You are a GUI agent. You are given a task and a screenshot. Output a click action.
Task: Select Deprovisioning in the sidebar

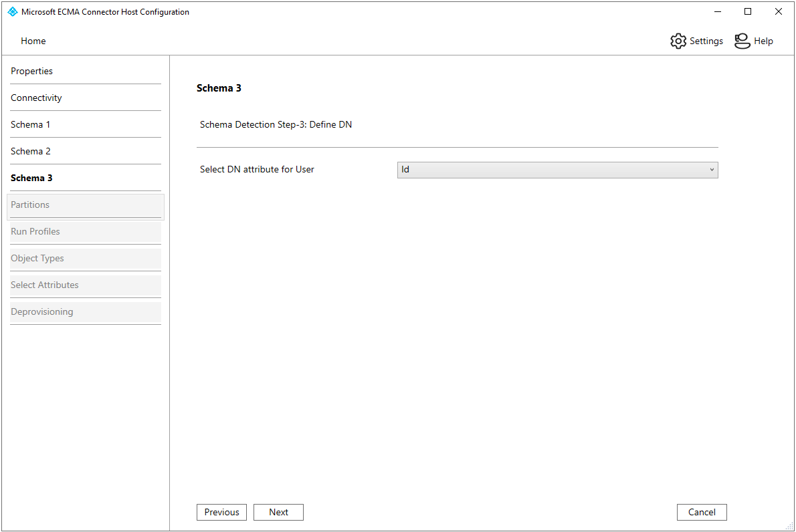42,311
